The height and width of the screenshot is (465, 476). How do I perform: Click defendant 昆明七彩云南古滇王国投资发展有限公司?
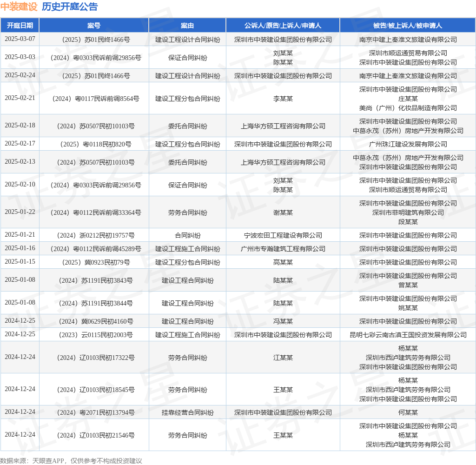pyautogui.click(x=408, y=335)
